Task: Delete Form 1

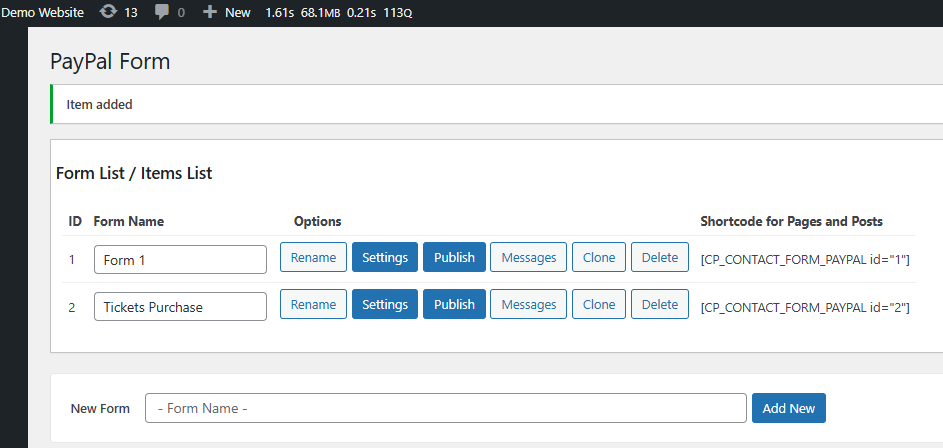Action: 660,257
